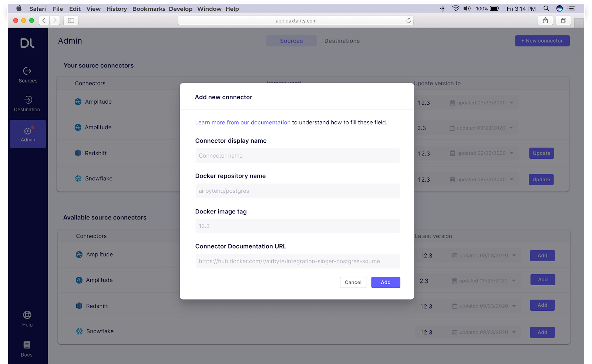Open Sources in the left sidebar
This screenshot has width=592, height=364.
(x=28, y=75)
